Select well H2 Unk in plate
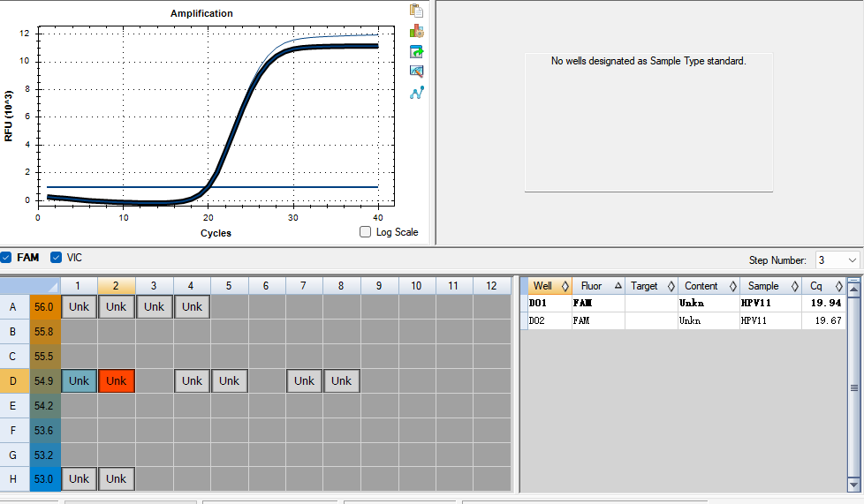 (117, 478)
